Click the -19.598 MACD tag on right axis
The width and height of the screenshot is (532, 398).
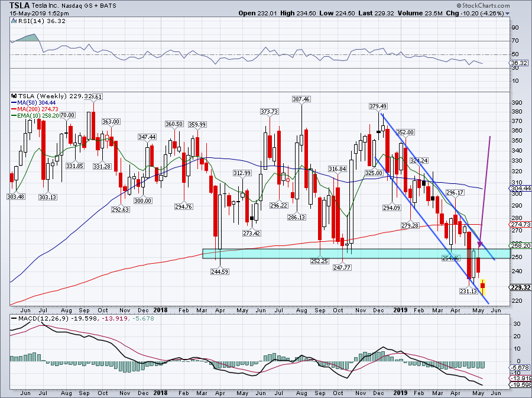click(520, 384)
